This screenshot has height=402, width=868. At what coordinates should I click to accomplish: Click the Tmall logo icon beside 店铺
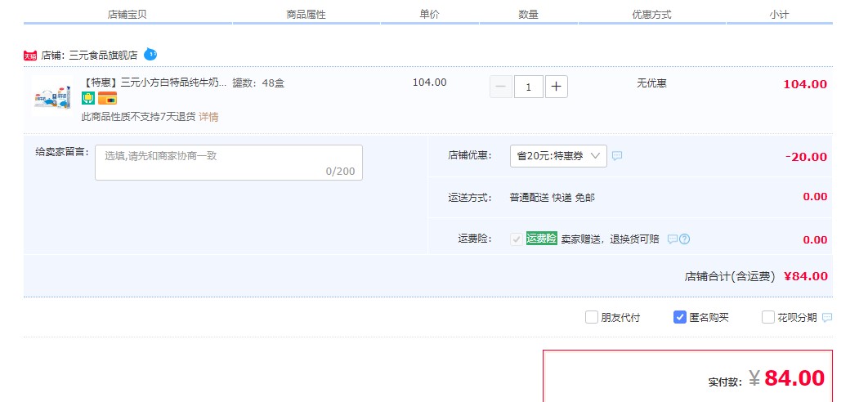(30, 56)
